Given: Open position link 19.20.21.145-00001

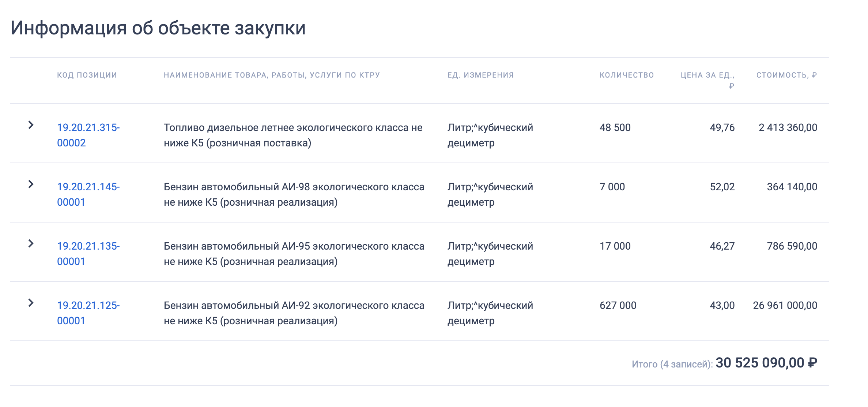Looking at the screenshot, I should (x=88, y=194).
